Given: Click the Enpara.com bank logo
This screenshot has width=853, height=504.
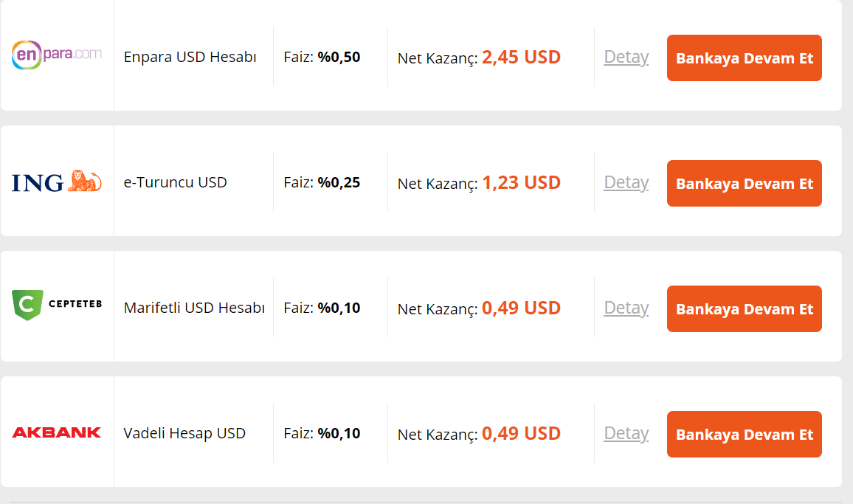Looking at the screenshot, I should click(57, 55).
